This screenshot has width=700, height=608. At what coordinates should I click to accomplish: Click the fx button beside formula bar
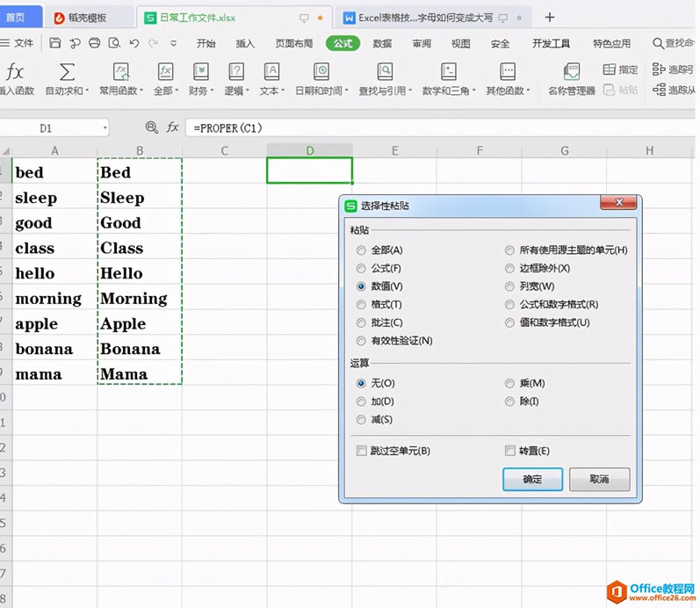173,127
